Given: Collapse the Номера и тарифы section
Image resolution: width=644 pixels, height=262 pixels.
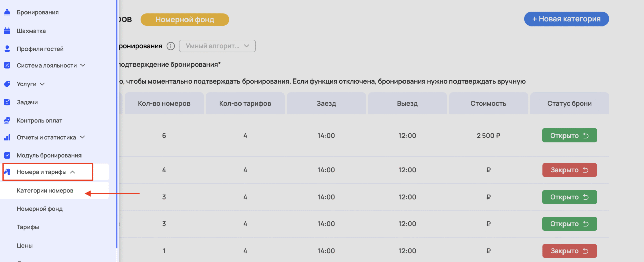Looking at the screenshot, I should [x=73, y=172].
